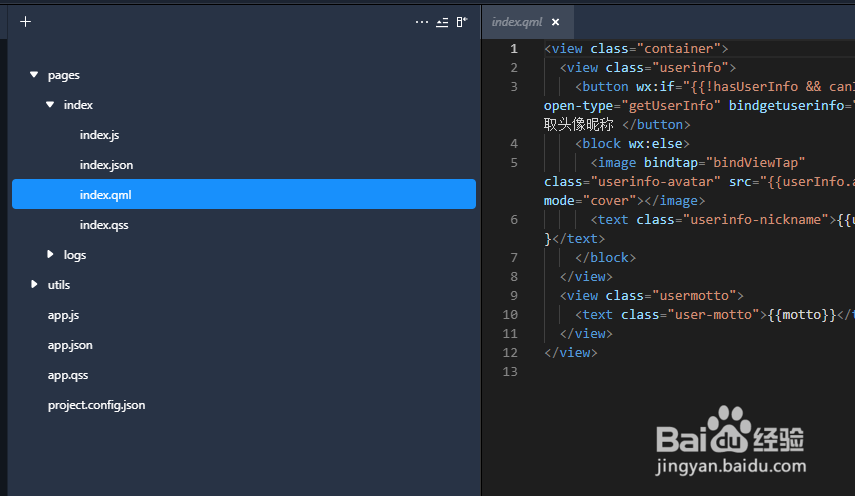Click the collapse-all tree icon

(x=442, y=22)
